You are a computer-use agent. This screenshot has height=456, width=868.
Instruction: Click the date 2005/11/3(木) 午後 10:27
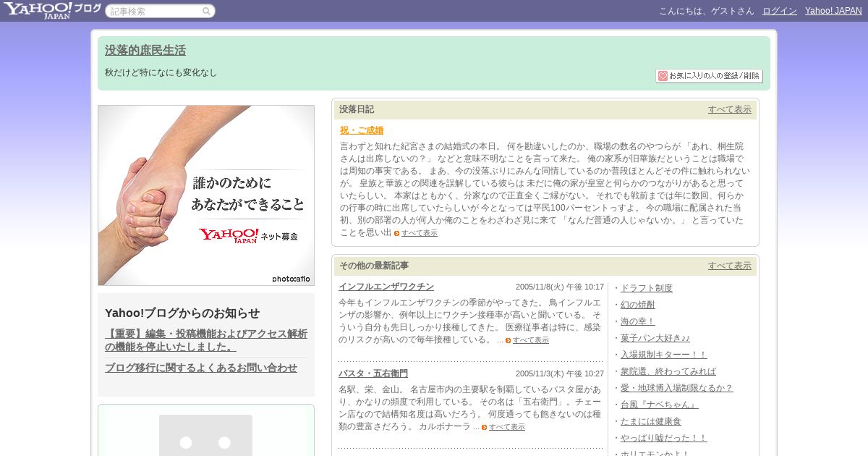pyautogui.click(x=560, y=373)
